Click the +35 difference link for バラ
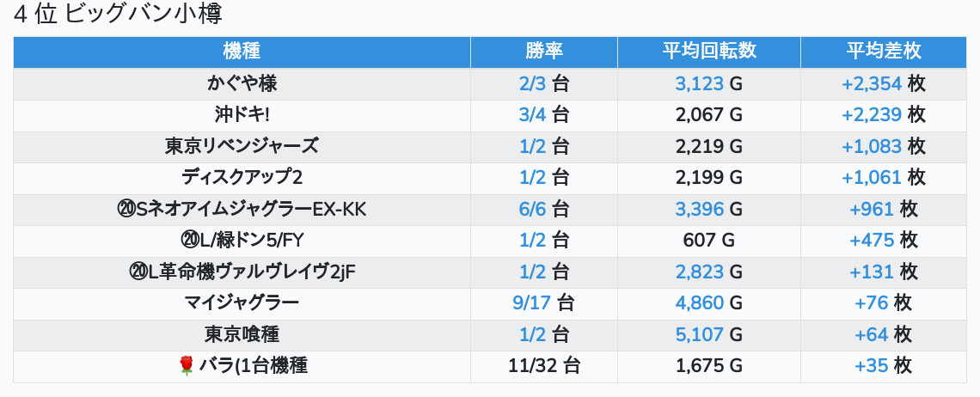This screenshot has height=397, width=980. point(871,366)
